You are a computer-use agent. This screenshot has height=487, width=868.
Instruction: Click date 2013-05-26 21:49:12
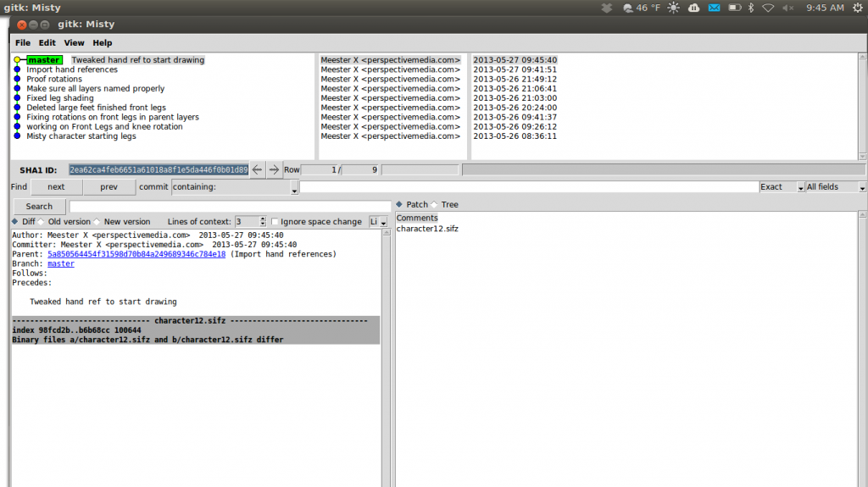tap(515, 79)
